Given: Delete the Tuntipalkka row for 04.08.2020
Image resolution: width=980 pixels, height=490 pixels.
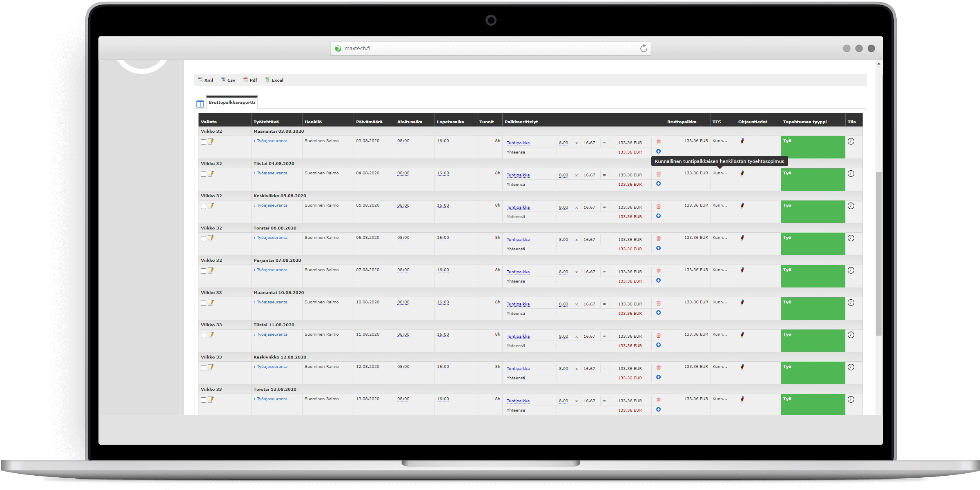Looking at the screenshot, I should (658, 174).
